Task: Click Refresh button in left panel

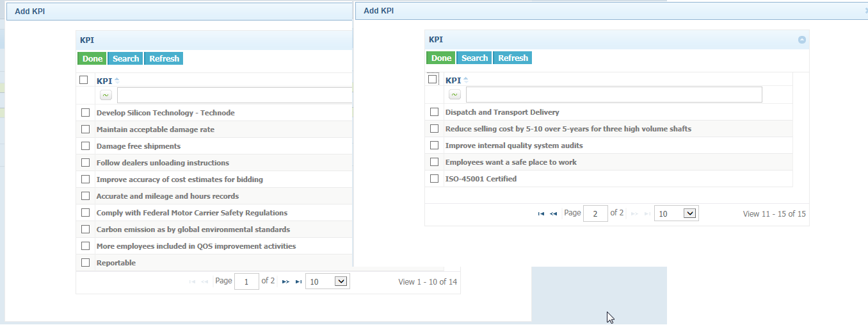Action: click(x=164, y=58)
